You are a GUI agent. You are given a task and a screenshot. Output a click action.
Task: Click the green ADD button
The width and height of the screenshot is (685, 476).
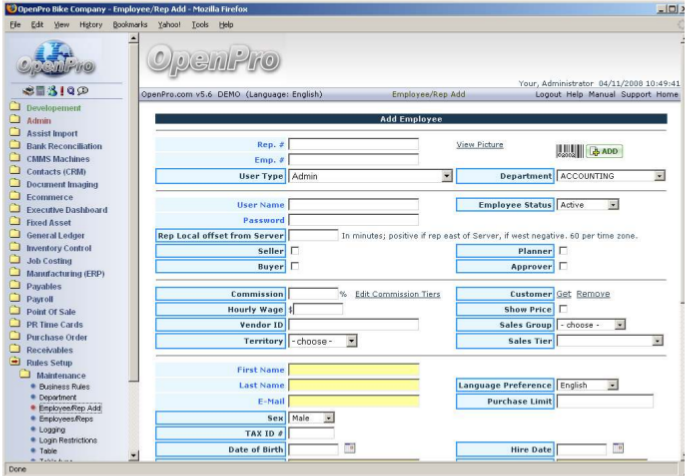[603, 151]
